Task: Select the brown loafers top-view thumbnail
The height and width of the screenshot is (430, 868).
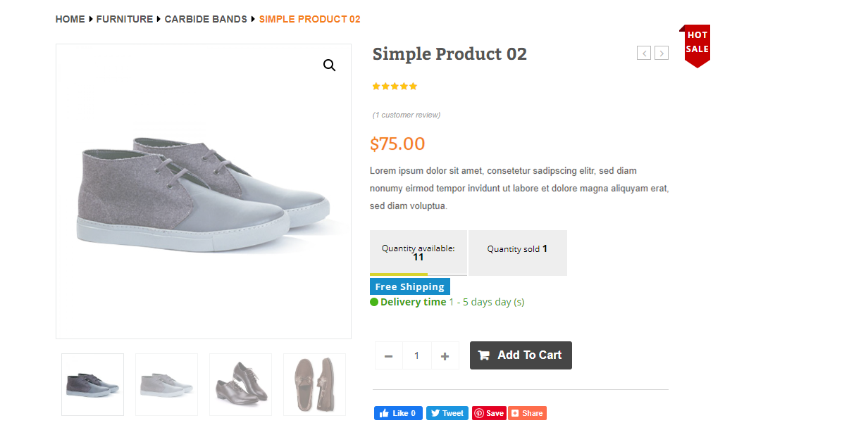Action: (x=314, y=384)
